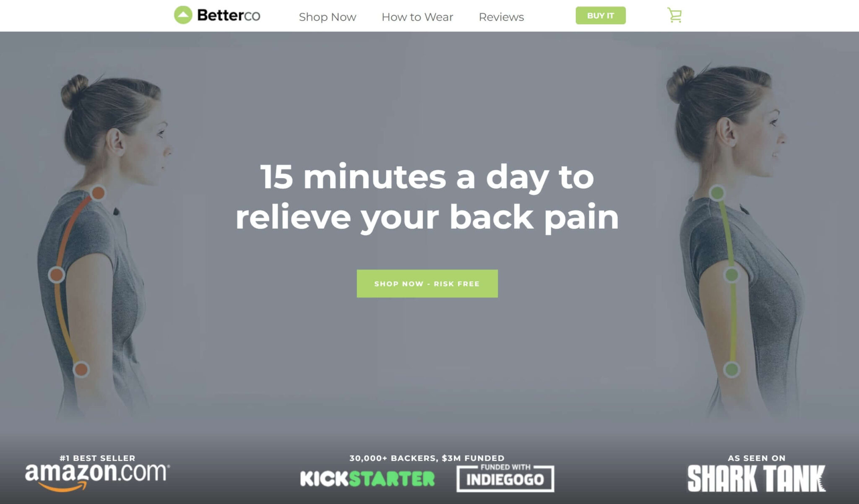Click Shop Now - Risk Free button

pos(427,283)
